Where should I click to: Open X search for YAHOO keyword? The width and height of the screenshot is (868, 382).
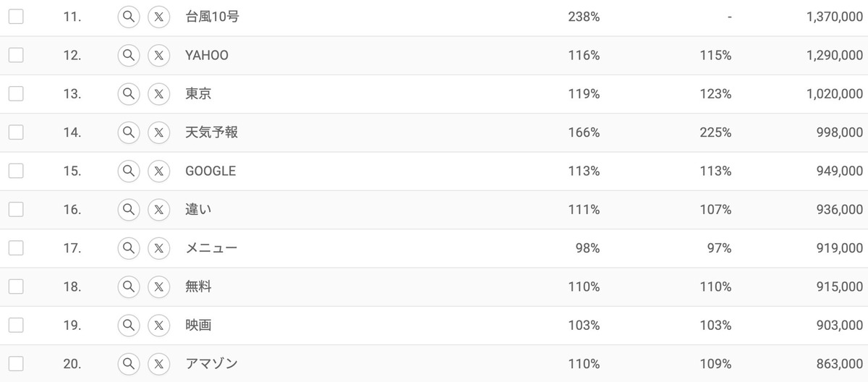[x=158, y=55]
